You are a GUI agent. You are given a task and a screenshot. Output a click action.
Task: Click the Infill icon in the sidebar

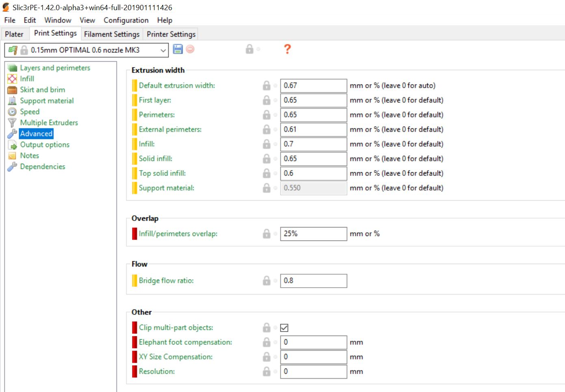click(x=12, y=79)
